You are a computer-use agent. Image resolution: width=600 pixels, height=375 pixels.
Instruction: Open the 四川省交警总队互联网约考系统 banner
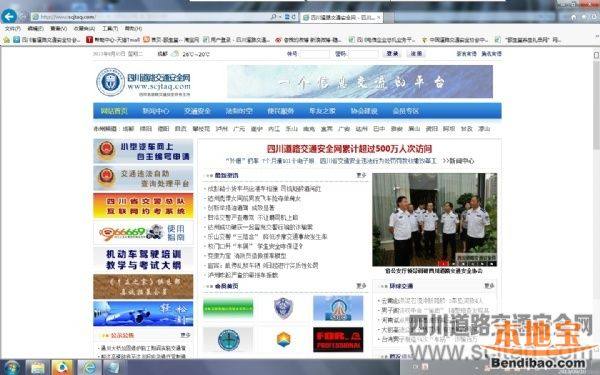click(143, 206)
